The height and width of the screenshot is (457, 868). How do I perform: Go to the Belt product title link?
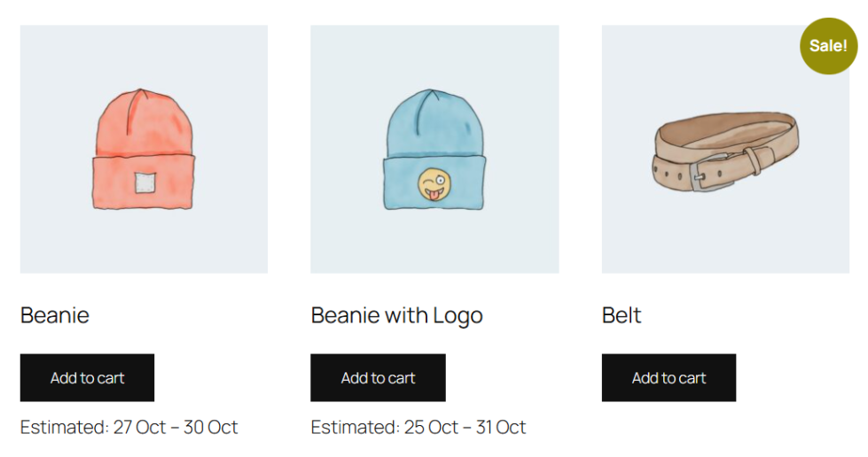coord(622,315)
